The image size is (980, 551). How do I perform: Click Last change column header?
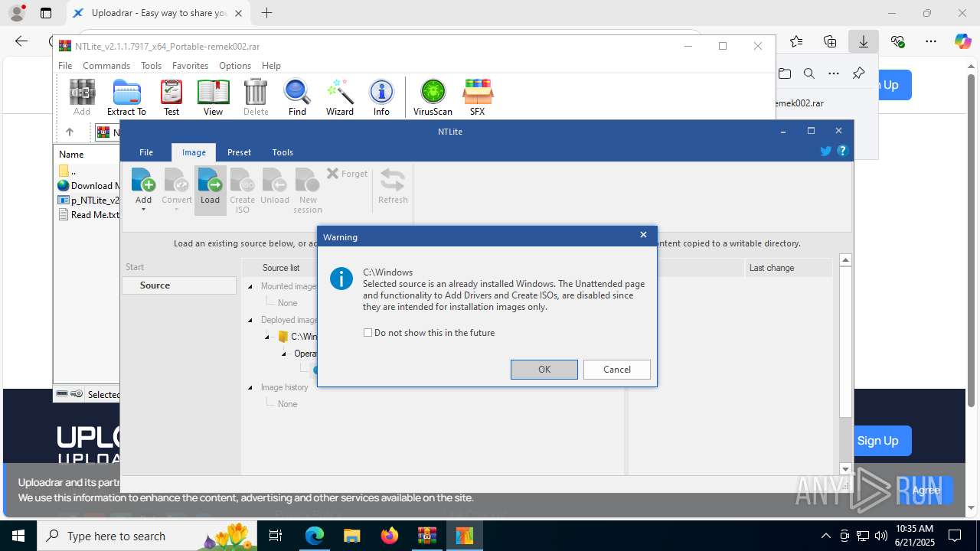[x=789, y=268]
